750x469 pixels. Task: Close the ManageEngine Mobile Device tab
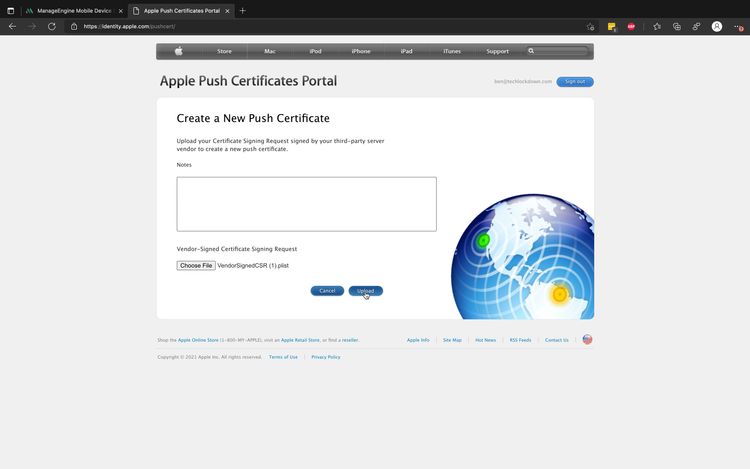point(121,11)
